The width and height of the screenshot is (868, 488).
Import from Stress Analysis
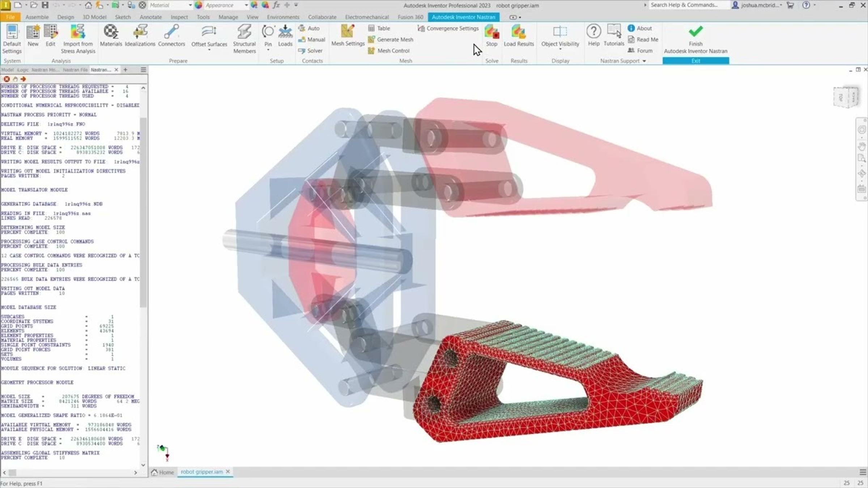[x=78, y=39]
